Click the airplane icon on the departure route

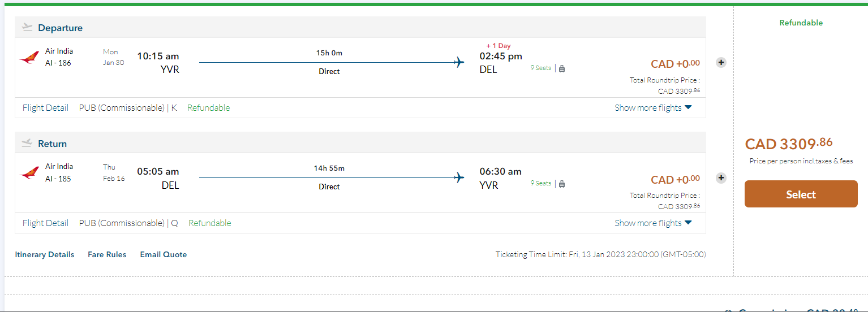[459, 62]
